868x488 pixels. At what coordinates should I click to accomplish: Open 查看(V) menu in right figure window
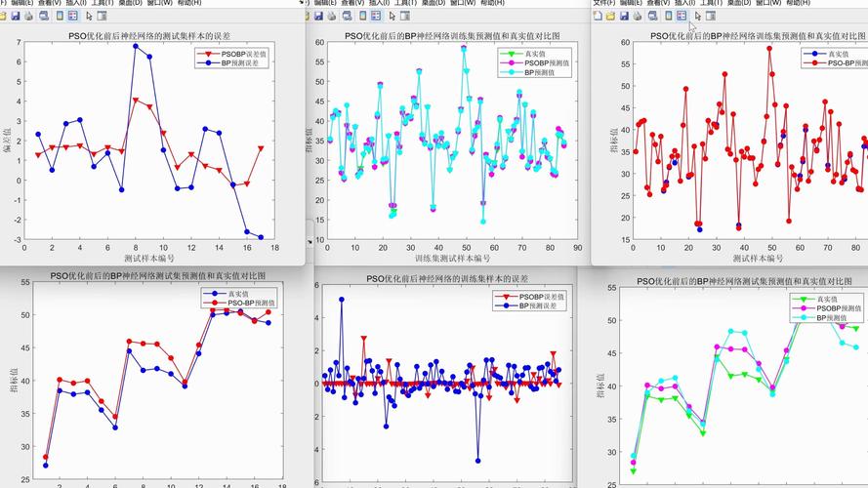[x=658, y=3]
